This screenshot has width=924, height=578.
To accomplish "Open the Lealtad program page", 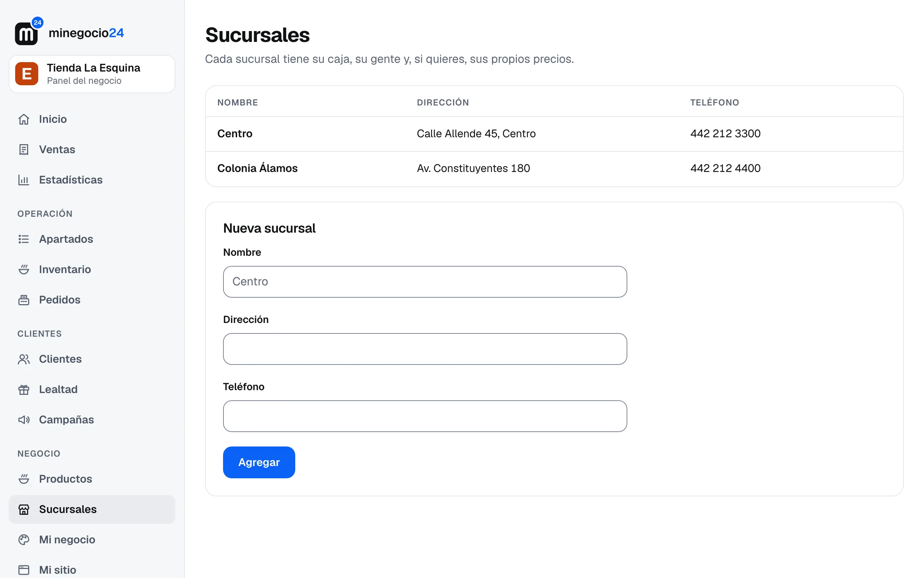I will (x=92, y=389).
